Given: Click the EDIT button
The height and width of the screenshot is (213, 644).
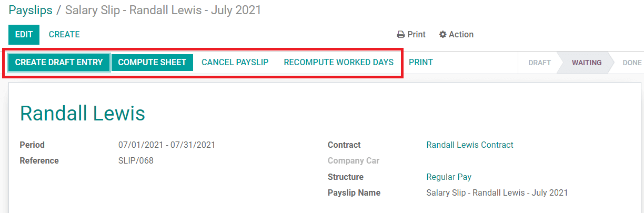Looking at the screenshot, I should pos(24,35).
